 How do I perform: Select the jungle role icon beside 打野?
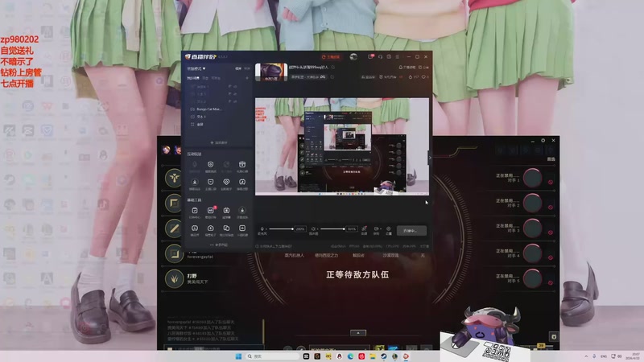[x=174, y=278]
